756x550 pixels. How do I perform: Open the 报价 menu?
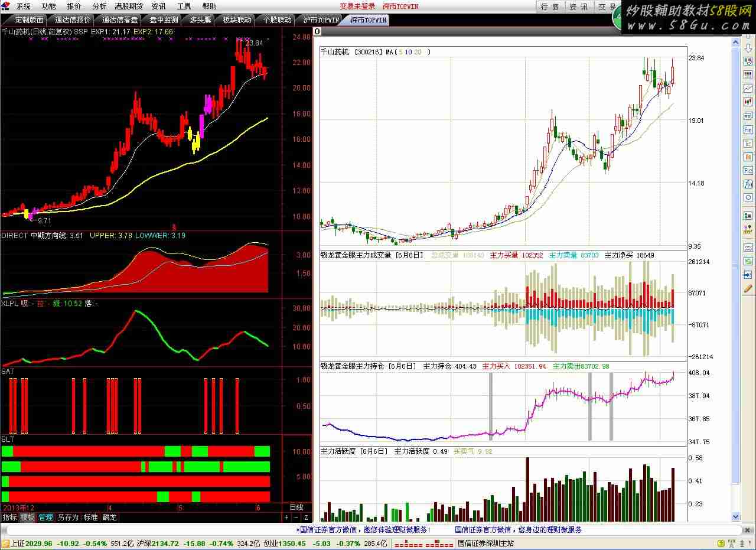click(74, 6)
